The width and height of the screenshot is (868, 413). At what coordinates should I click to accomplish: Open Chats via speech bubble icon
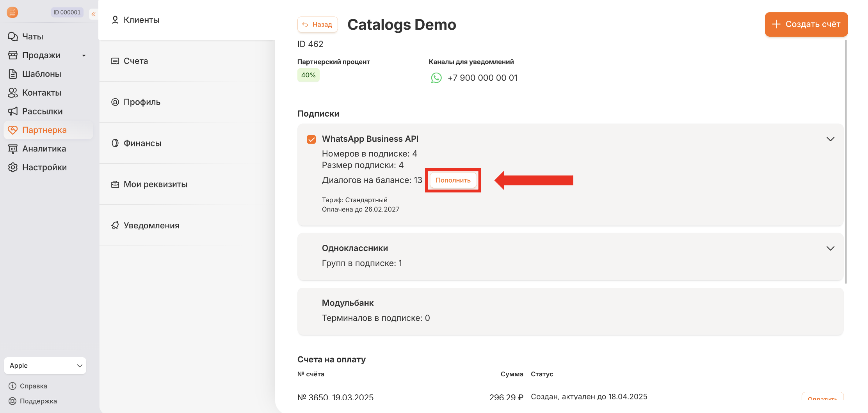tap(13, 36)
